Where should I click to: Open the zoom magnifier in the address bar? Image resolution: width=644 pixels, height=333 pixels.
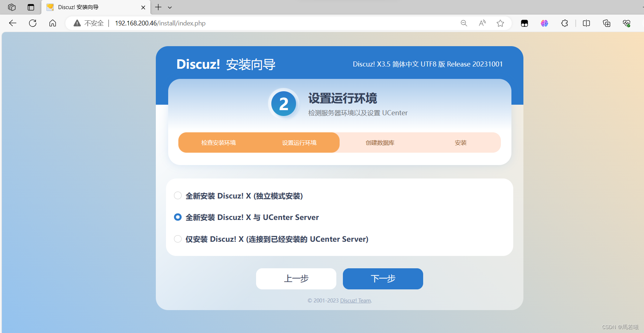464,23
